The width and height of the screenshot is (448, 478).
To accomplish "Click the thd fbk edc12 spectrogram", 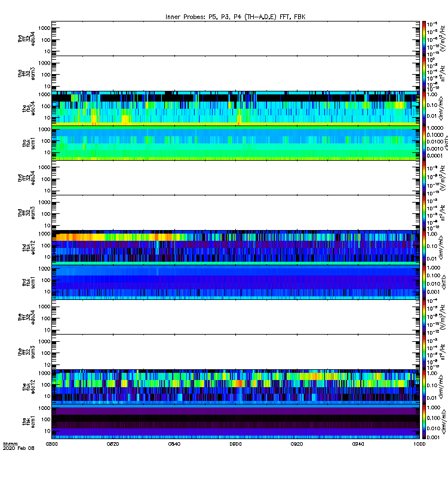I will pos(235,247).
